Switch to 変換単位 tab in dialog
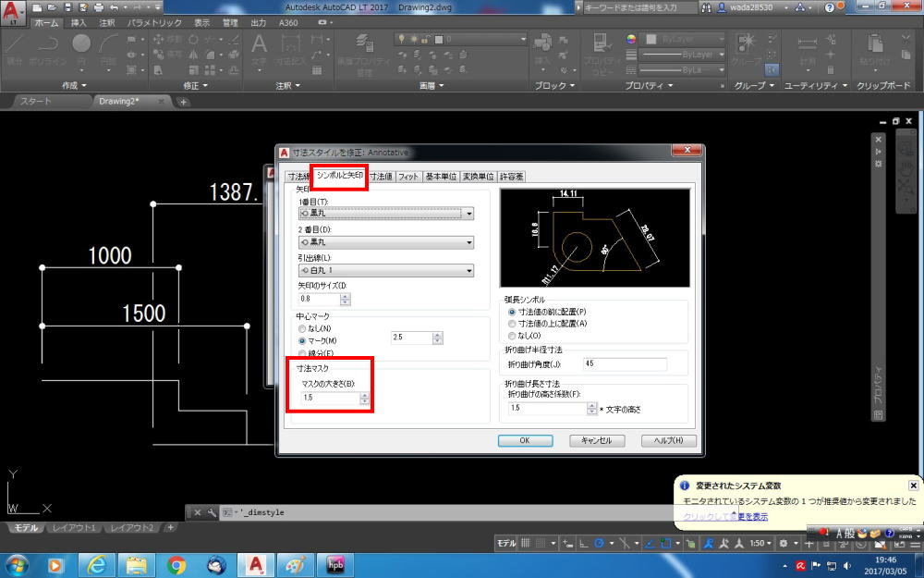The image size is (924, 578). [478, 177]
